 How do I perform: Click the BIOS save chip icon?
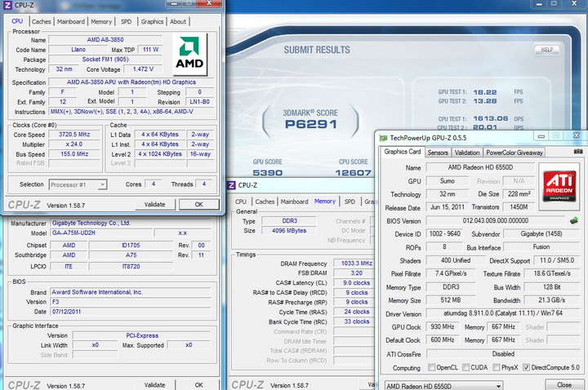click(572, 220)
